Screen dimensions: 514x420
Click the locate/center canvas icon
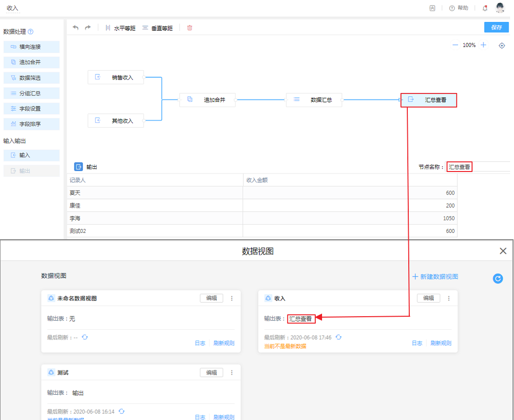tap(502, 45)
